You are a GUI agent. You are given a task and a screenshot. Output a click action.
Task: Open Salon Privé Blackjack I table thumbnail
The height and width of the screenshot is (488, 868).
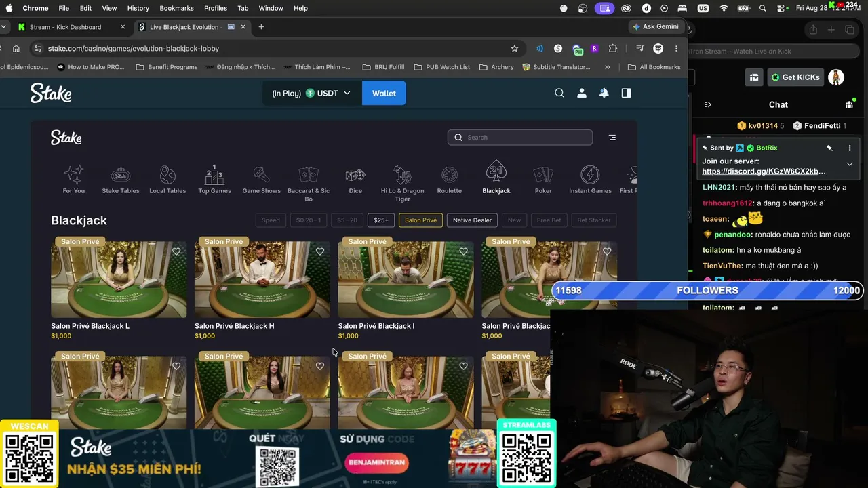click(406, 279)
